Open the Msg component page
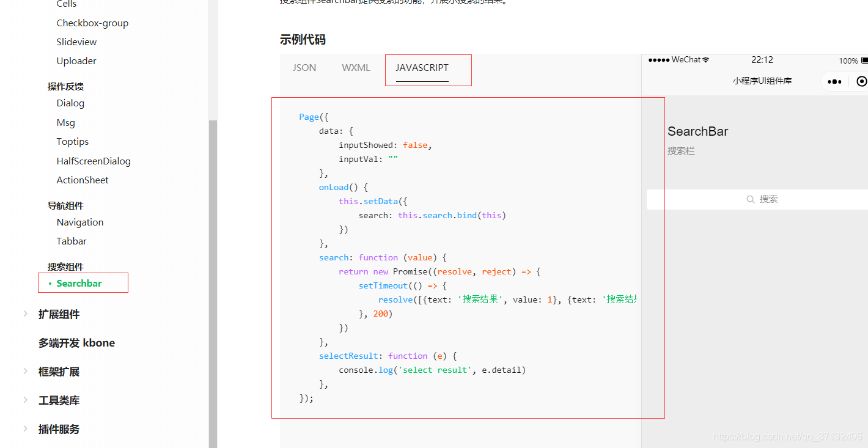The height and width of the screenshot is (448, 868). click(x=65, y=123)
